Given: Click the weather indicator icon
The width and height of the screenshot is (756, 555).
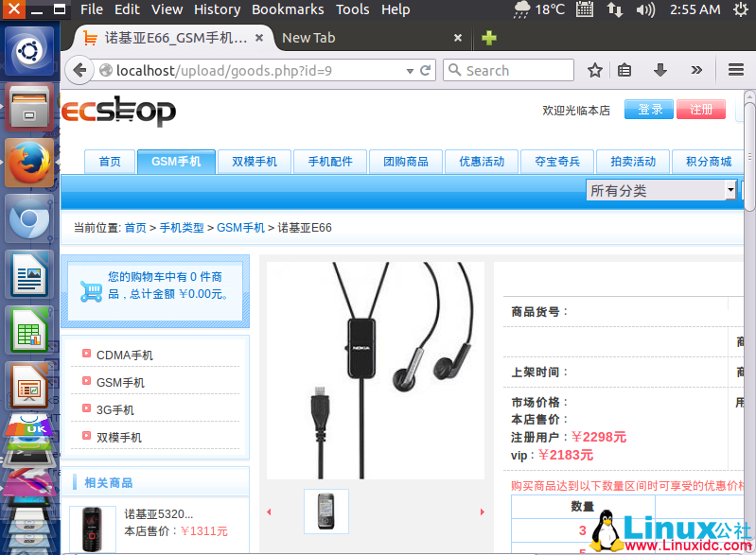Looking at the screenshot, I should click(x=521, y=9).
